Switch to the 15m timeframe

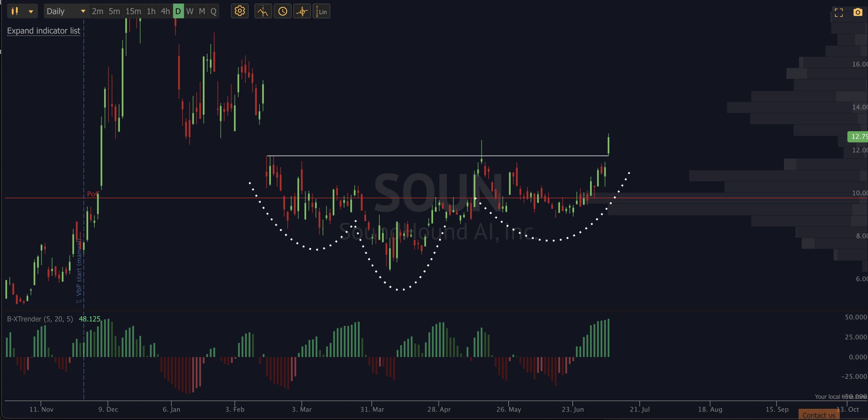click(x=133, y=11)
